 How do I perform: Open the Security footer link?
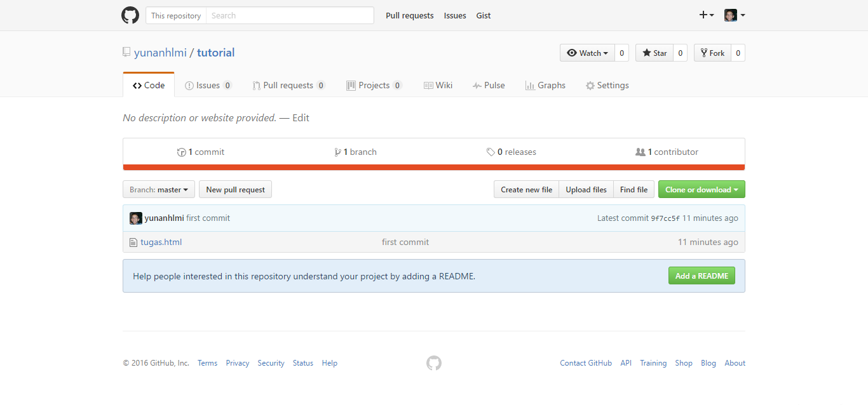coord(271,363)
